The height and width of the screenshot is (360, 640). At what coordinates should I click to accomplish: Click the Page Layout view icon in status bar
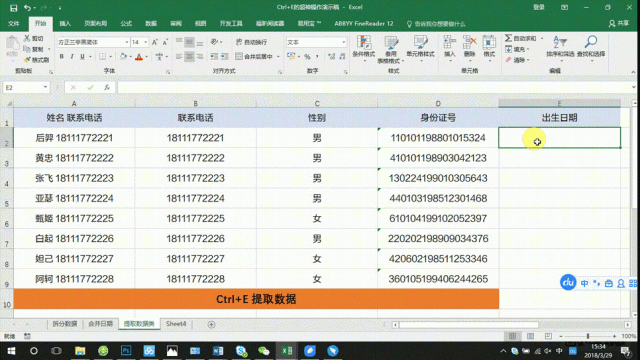[530, 336]
